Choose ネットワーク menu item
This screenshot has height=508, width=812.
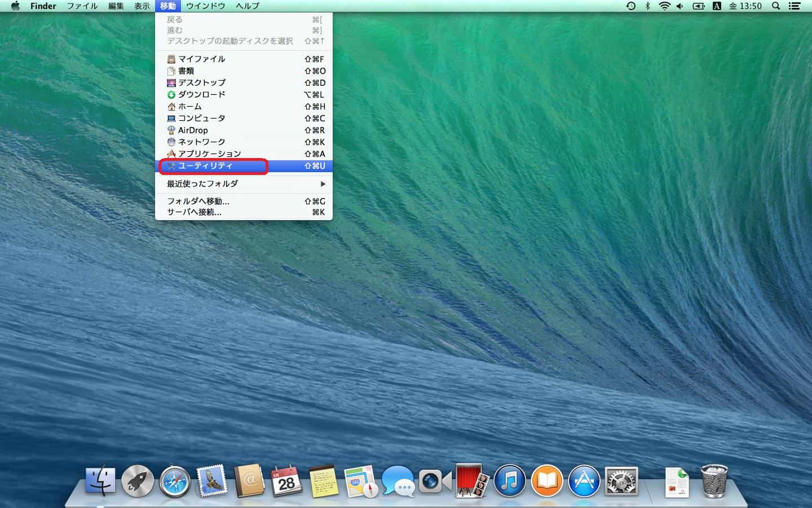click(x=244, y=142)
